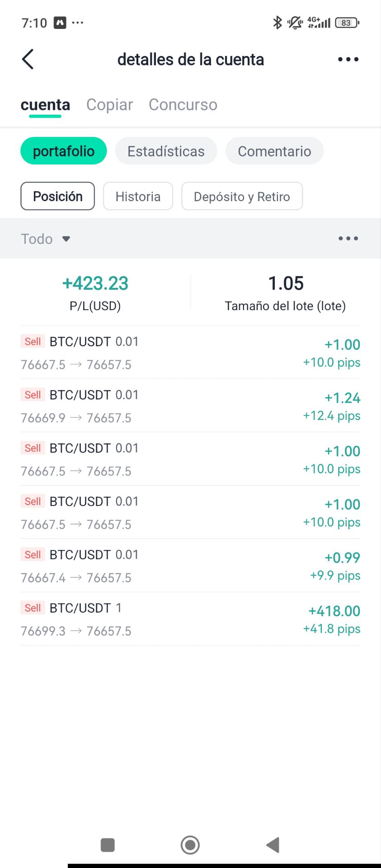The image size is (381, 868).
Task: Select the cuenta tab
Action: pyautogui.click(x=45, y=104)
